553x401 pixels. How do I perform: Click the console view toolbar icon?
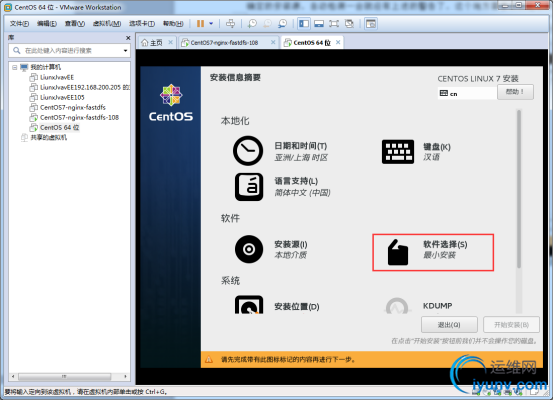[x=371, y=24]
